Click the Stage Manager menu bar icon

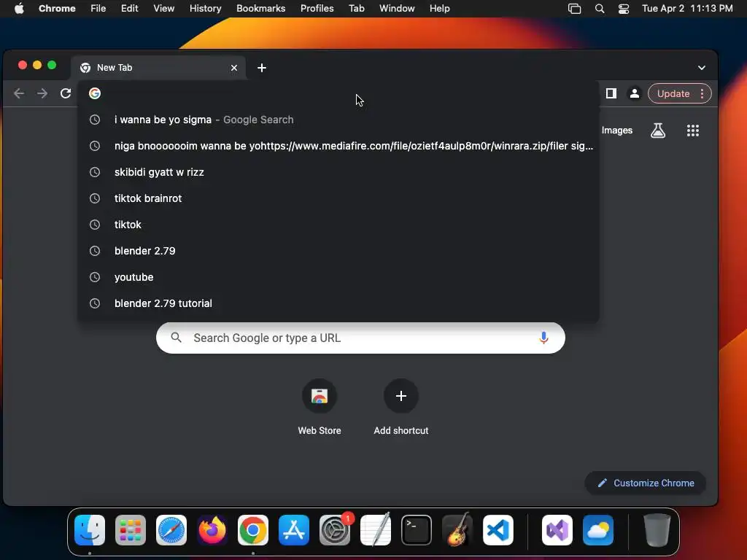point(575,9)
